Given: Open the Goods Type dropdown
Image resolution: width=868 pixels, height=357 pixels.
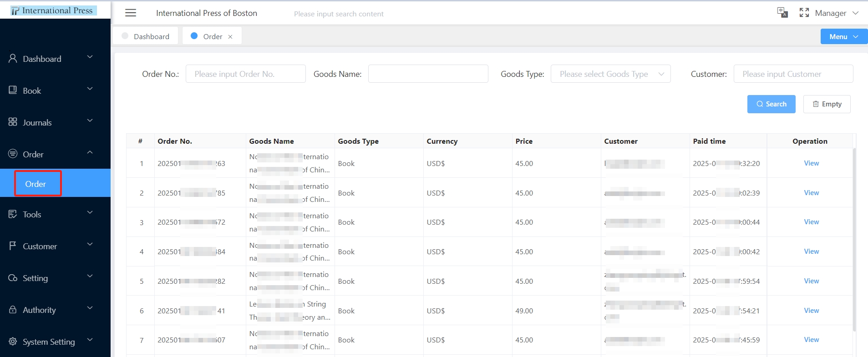Looking at the screenshot, I should pos(610,74).
